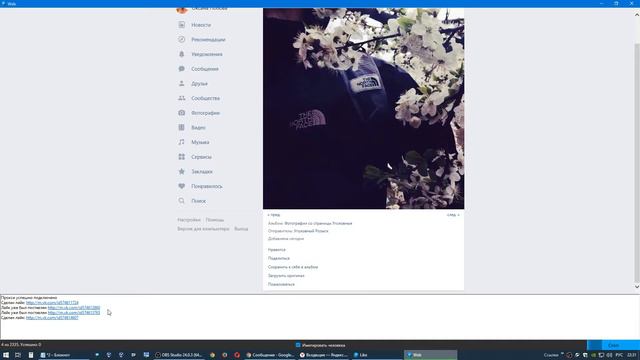Viewport: 640px width, 360px height.
Task: Click Версия для компьютера link
Action: point(203,229)
